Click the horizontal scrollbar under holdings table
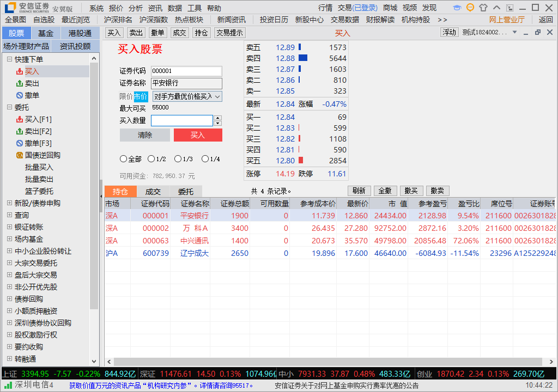 327,362
